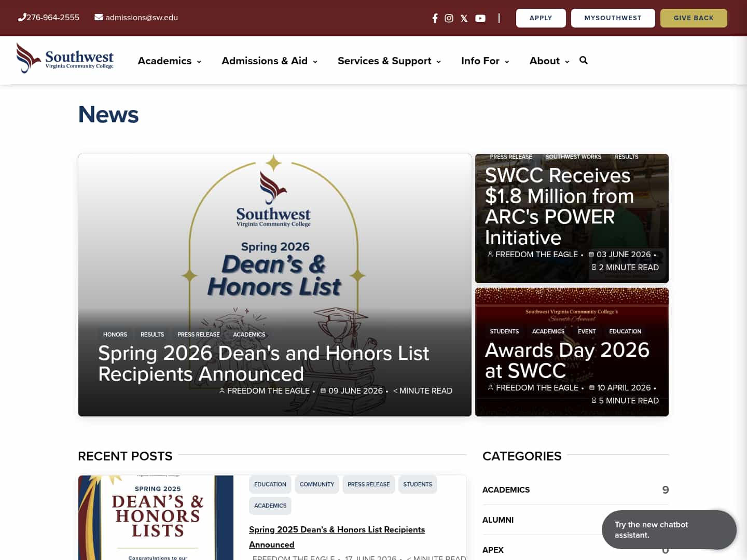Open Awards Day 2026 at SWCC article
The width and height of the screenshot is (747, 560).
(567, 360)
